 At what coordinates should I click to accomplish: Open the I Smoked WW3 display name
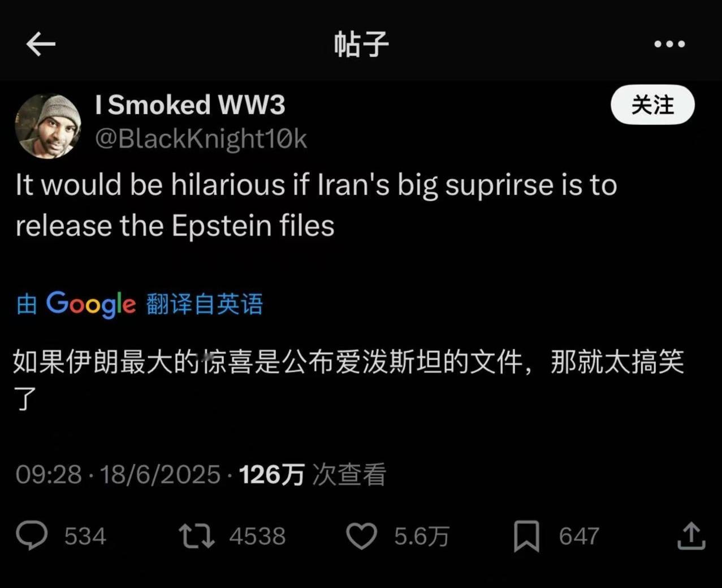[x=191, y=105]
